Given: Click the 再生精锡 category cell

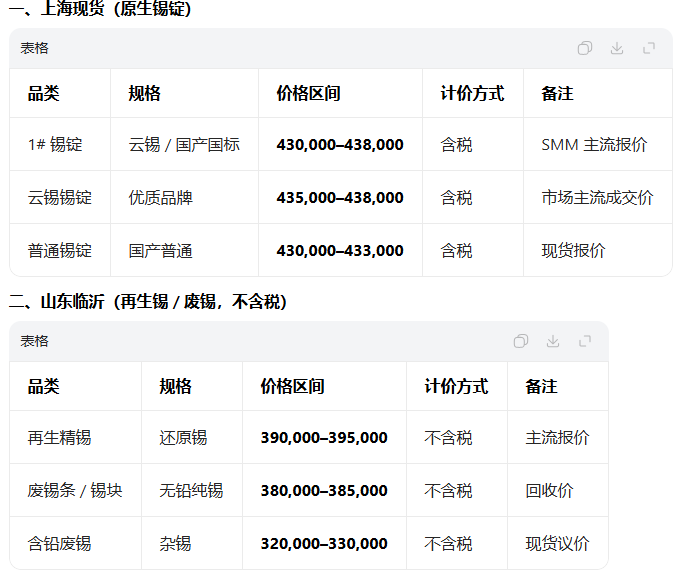Looking at the screenshot, I should click(x=60, y=438).
